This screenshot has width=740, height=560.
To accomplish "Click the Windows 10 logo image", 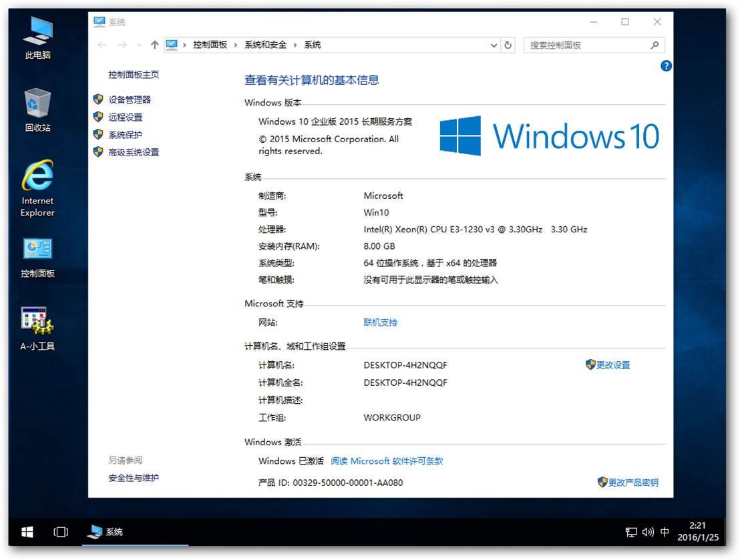I will (550, 136).
